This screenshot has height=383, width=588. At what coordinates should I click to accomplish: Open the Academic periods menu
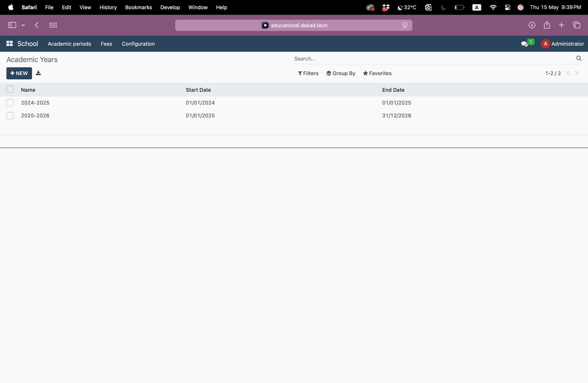(x=69, y=44)
